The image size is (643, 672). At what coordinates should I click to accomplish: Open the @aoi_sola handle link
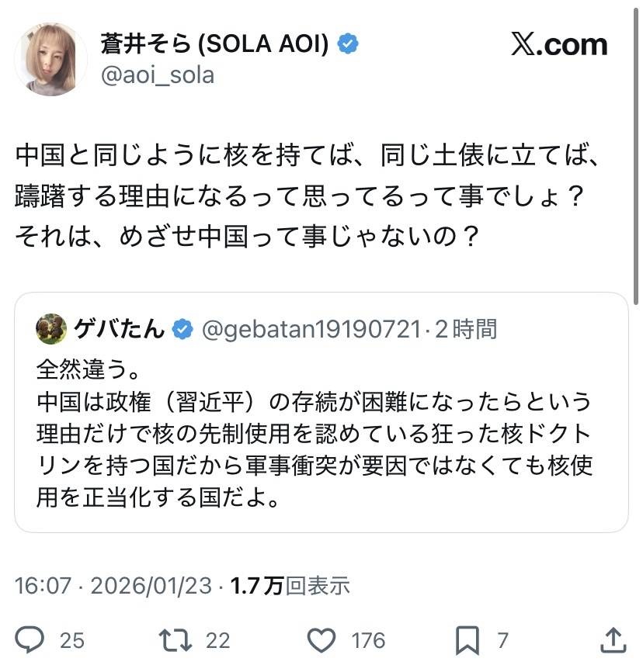pos(157,75)
